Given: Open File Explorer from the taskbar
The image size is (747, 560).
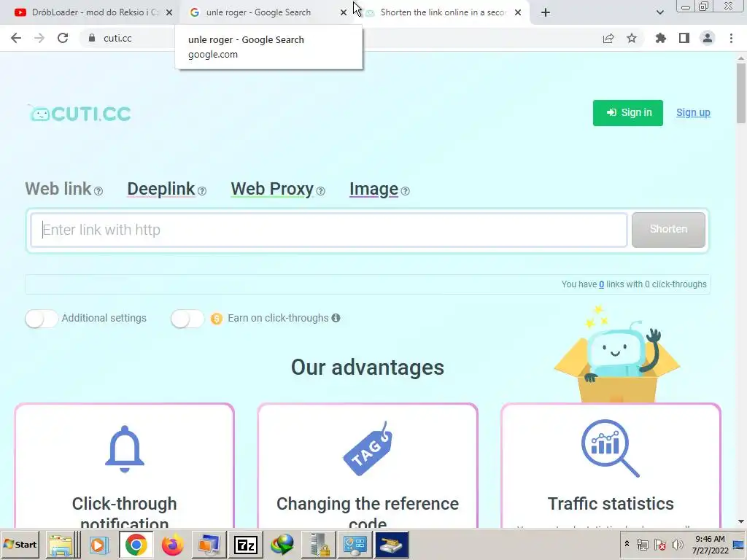Looking at the screenshot, I should point(61,545).
